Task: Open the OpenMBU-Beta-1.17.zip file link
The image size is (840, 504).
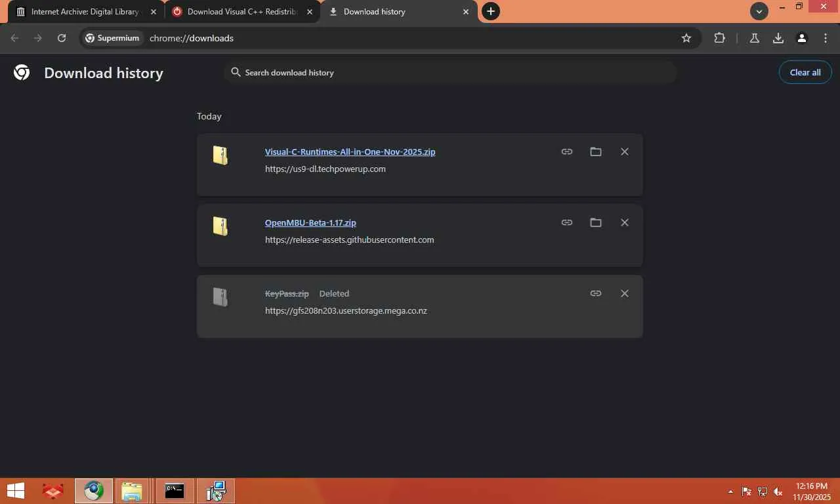Action: pyautogui.click(x=310, y=222)
